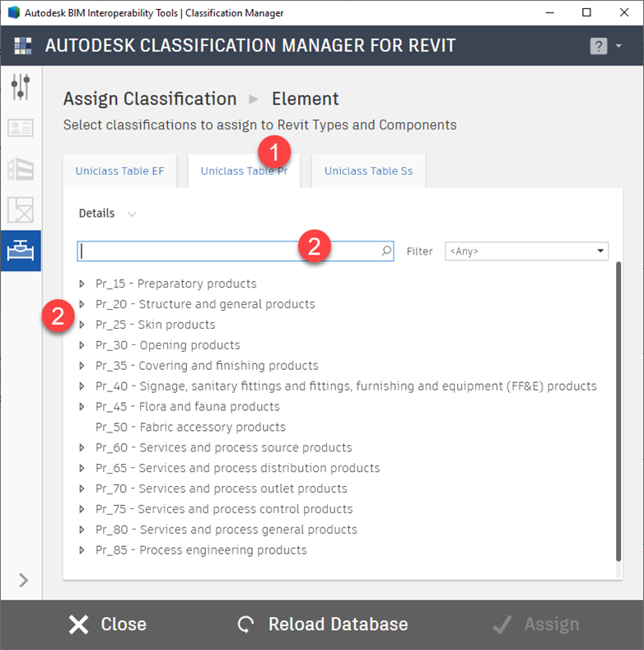Image resolution: width=644 pixels, height=650 pixels.
Task: Expand Pr_45 Flora and fauna products node
Action: (82, 407)
